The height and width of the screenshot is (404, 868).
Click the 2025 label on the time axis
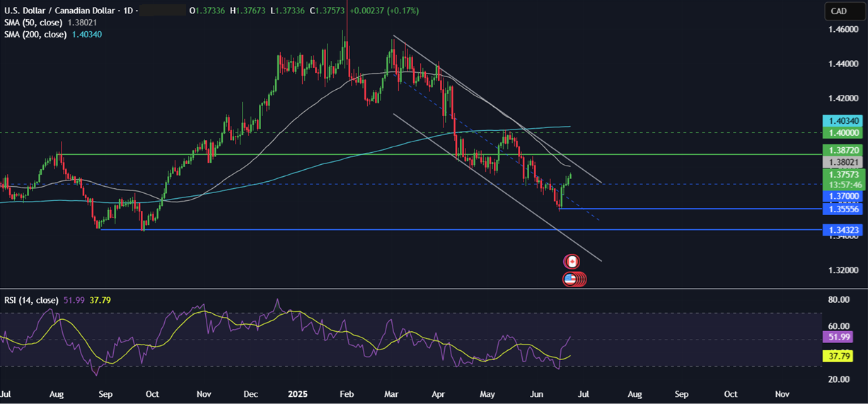[299, 393]
